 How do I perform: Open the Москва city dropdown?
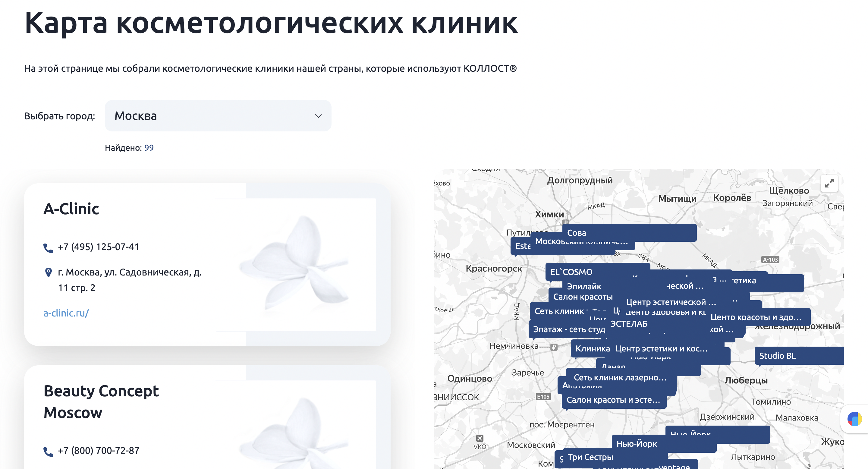[218, 116]
